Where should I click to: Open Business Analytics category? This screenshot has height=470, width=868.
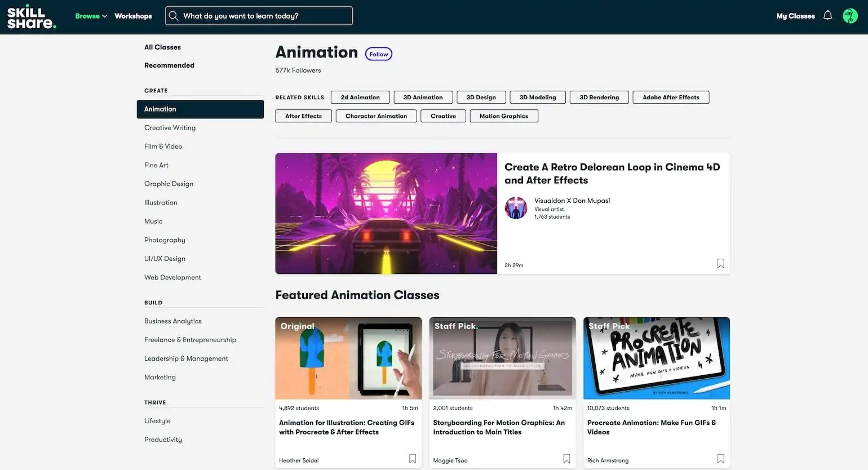172,321
